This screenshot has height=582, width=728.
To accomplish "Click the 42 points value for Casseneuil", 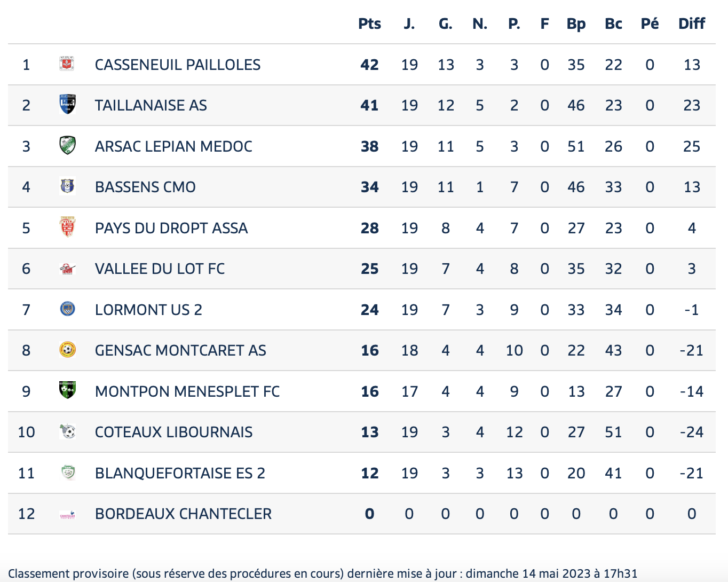I will tap(369, 65).
